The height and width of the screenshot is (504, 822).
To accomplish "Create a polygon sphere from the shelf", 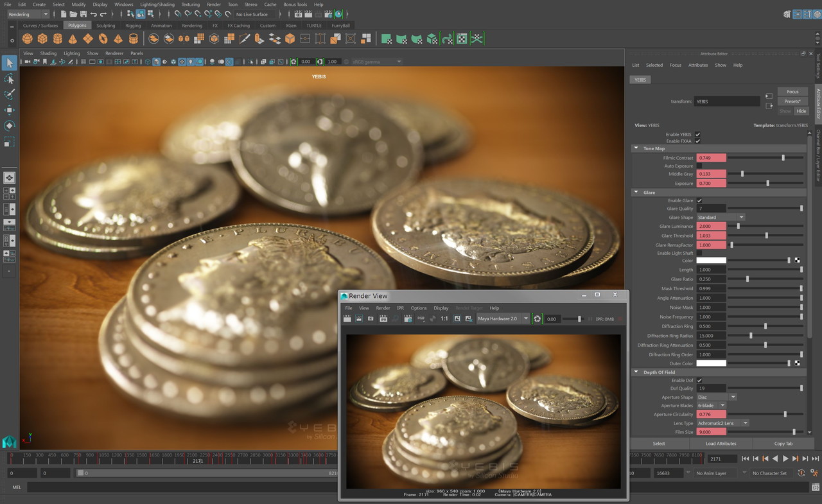I will 28,39.
